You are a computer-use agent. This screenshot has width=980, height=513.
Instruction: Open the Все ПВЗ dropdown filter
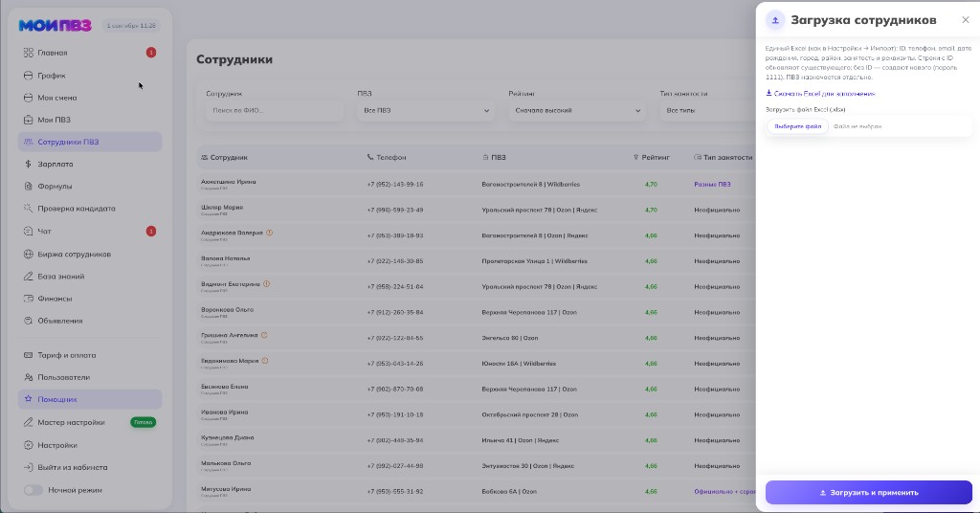[425, 111]
